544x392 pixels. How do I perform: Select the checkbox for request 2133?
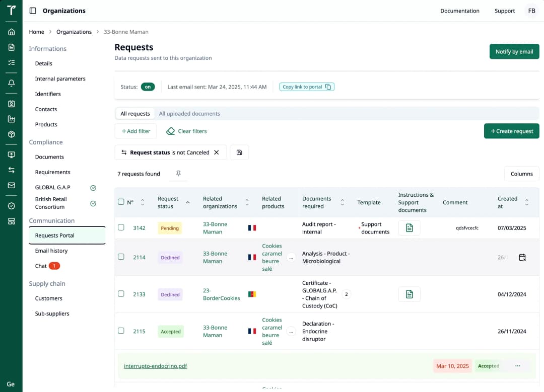point(121,294)
